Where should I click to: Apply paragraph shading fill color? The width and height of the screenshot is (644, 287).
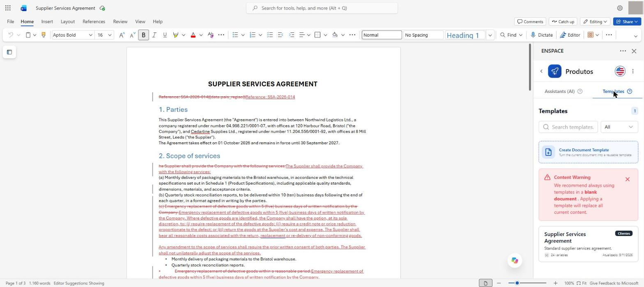[x=335, y=35]
